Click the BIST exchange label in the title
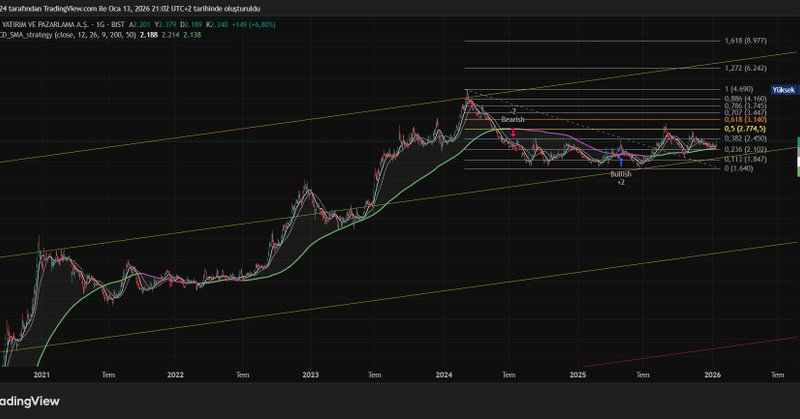 (117, 24)
